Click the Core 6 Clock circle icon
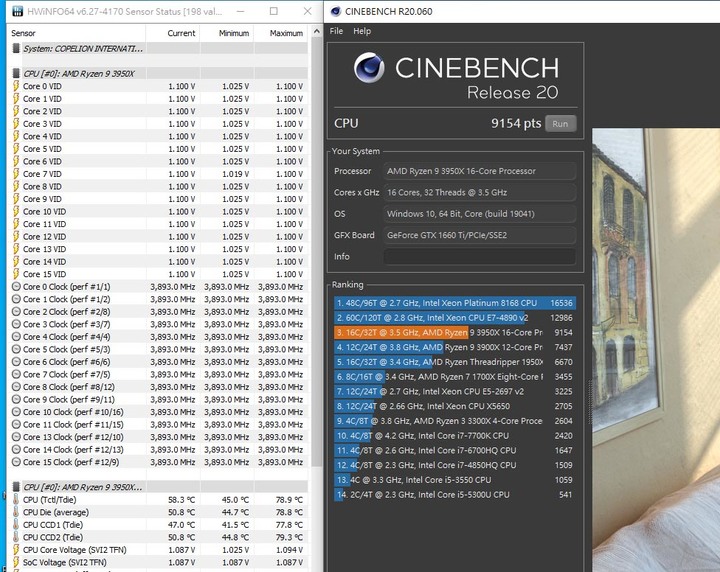 coord(16,362)
